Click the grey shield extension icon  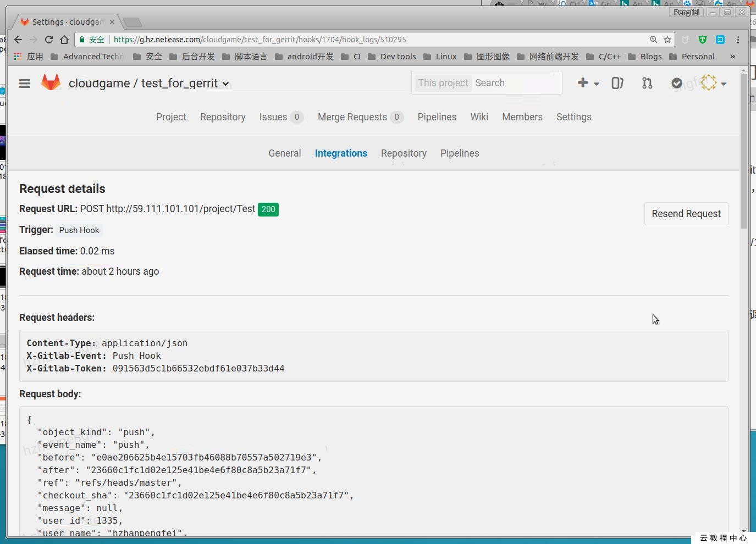click(x=685, y=40)
